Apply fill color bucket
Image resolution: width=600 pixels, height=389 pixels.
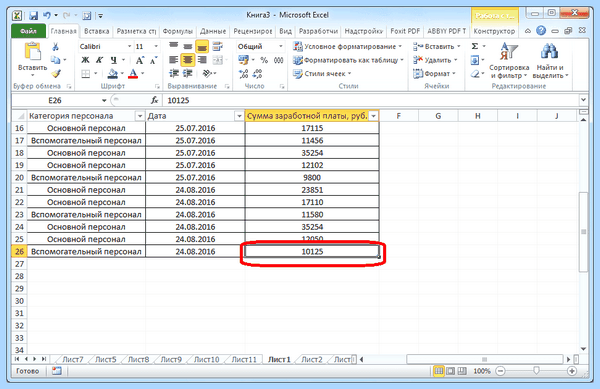tap(112, 73)
